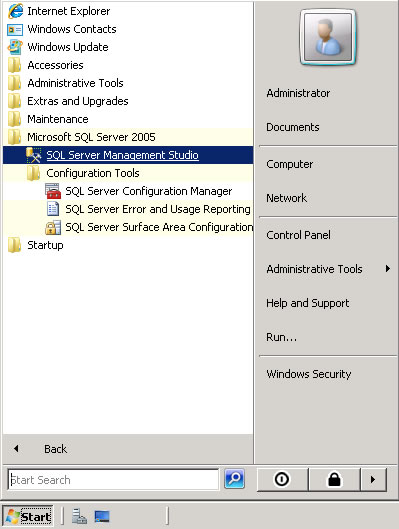Screen dimensions: 399x529
Task: Collapse the Microsoft SQL Server 2005 folder label
Action: click(x=91, y=137)
